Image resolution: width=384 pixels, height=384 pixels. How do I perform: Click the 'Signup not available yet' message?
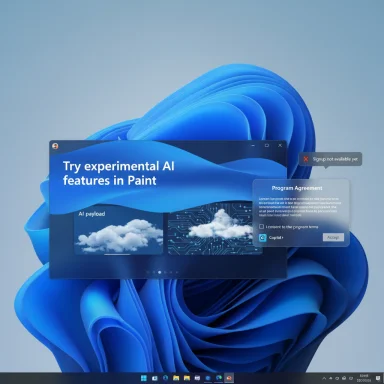pyautogui.click(x=335, y=159)
